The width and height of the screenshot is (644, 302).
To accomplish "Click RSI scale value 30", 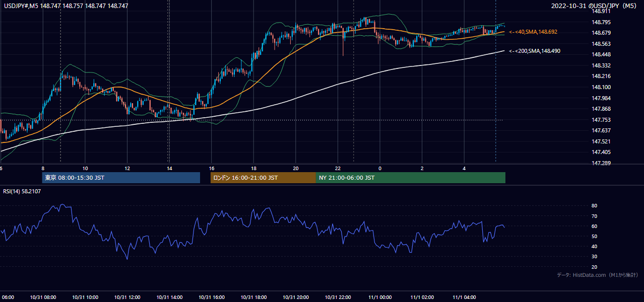I will [x=595, y=257].
